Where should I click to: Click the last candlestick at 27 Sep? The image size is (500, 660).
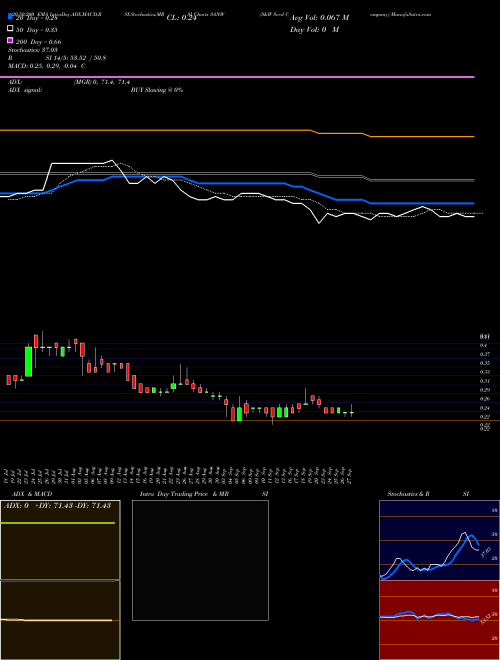point(351,410)
